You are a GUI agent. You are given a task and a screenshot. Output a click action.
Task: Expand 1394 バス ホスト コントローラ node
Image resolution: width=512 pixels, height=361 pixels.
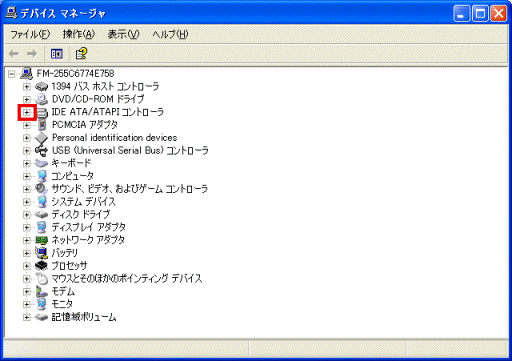tap(26, 87)
